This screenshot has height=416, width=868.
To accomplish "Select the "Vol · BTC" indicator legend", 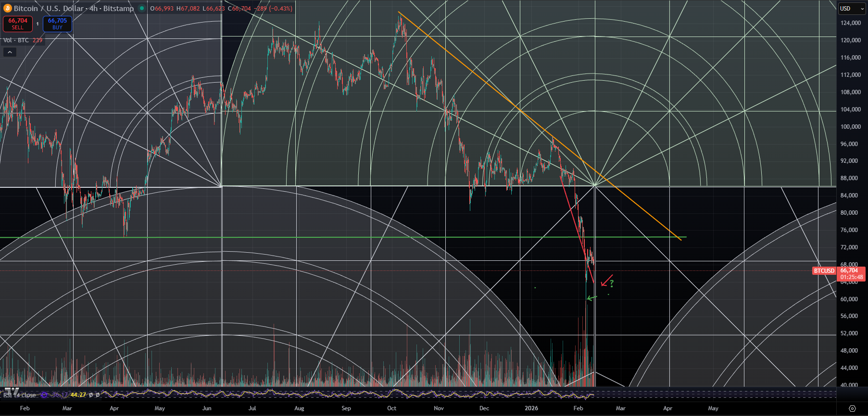I will coord(16,40).
